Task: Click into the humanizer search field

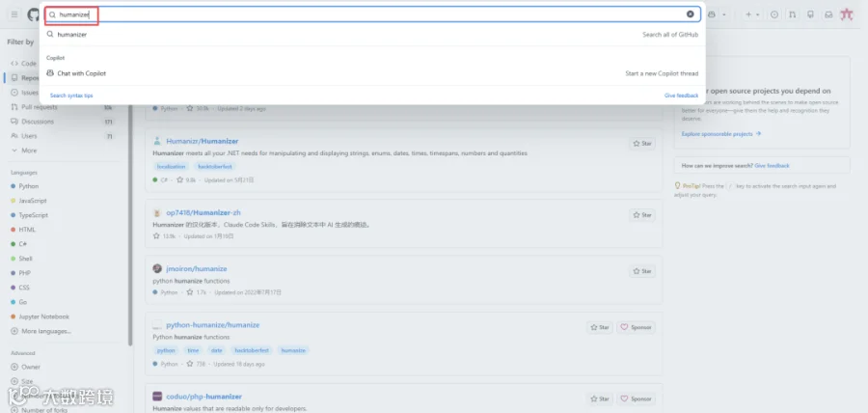Action: (x=372, y=14)
